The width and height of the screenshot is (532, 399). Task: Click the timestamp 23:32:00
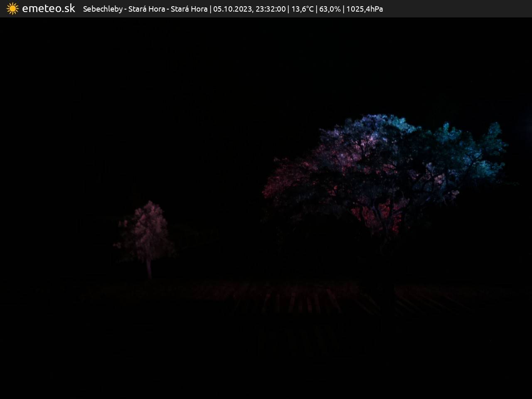[x=271, y=9]
